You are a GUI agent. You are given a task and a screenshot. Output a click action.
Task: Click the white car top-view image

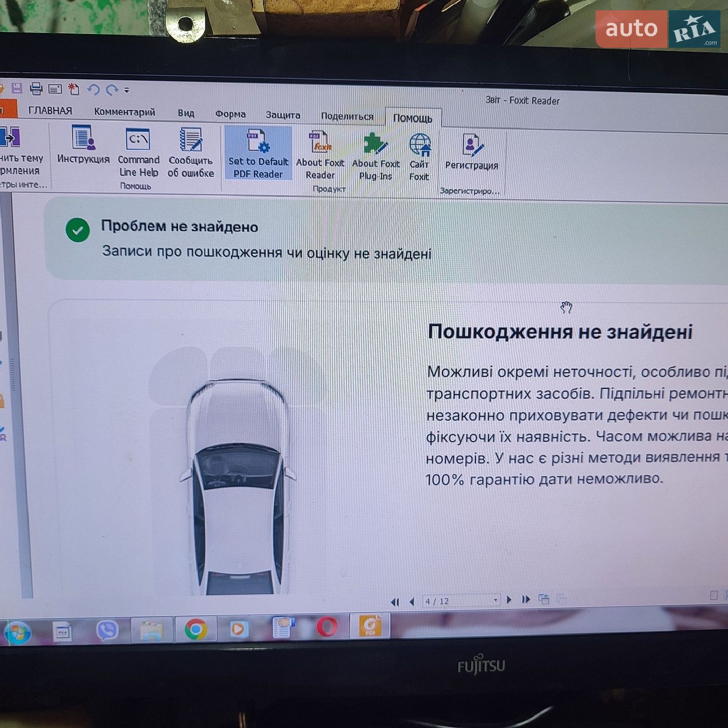(x=238, y=487)
